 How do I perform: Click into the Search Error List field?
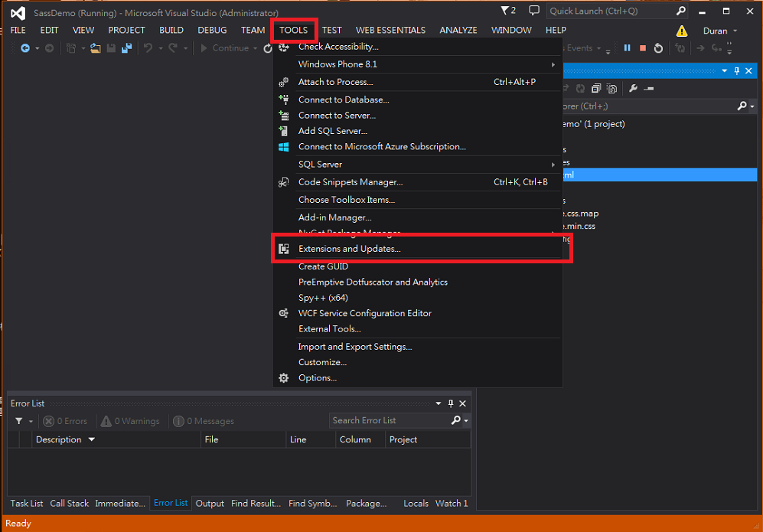(390, 420)
